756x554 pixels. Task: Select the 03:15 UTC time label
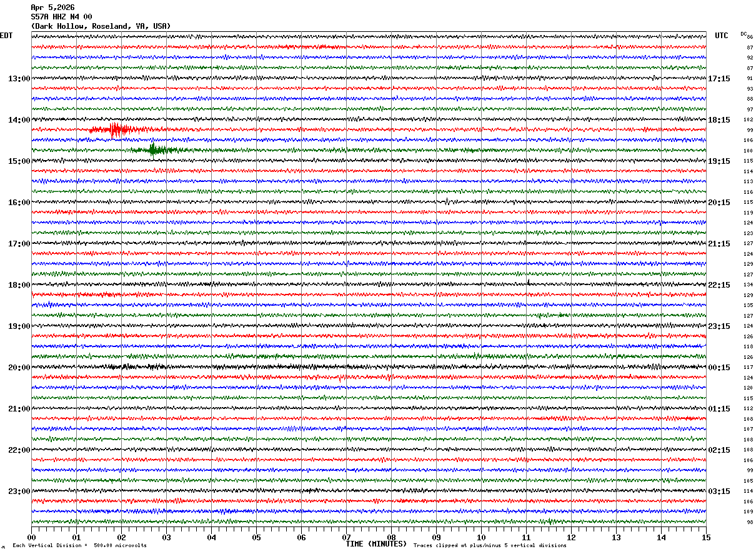tap(719, 491)
